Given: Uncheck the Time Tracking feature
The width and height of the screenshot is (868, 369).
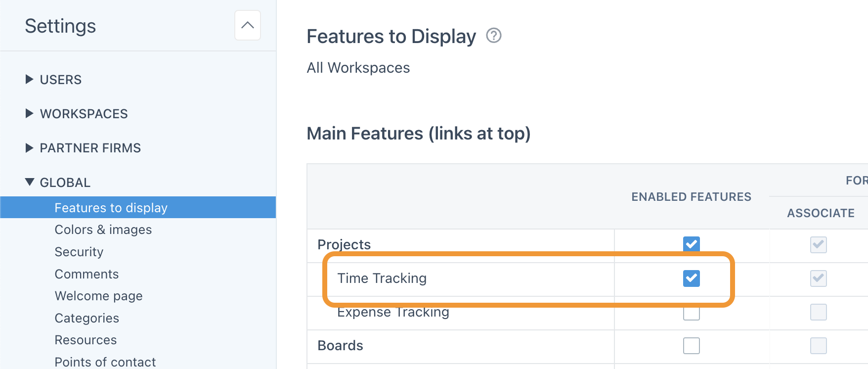Looking at the screenshot, I should 691,278.
